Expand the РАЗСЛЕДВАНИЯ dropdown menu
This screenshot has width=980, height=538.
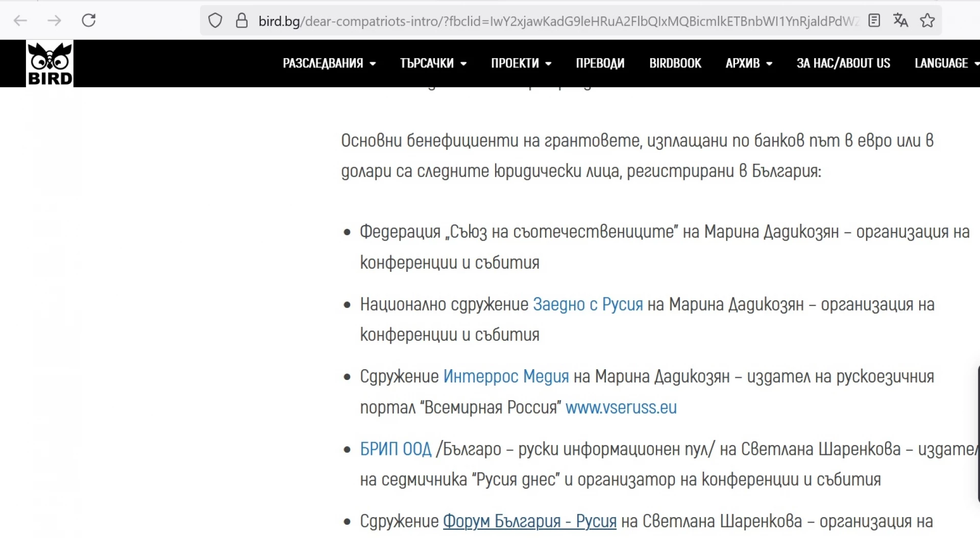coord(329,63)
